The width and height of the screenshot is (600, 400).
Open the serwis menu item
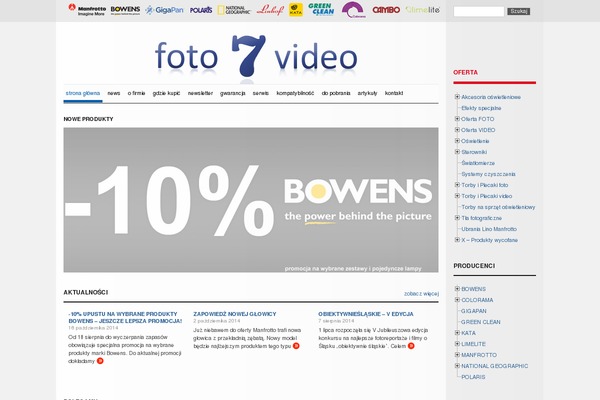coord(261,93)
